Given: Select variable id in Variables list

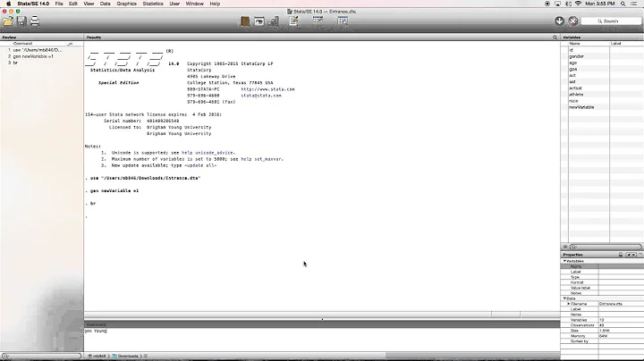Looking at the screenshot, I should click(571, 50).
